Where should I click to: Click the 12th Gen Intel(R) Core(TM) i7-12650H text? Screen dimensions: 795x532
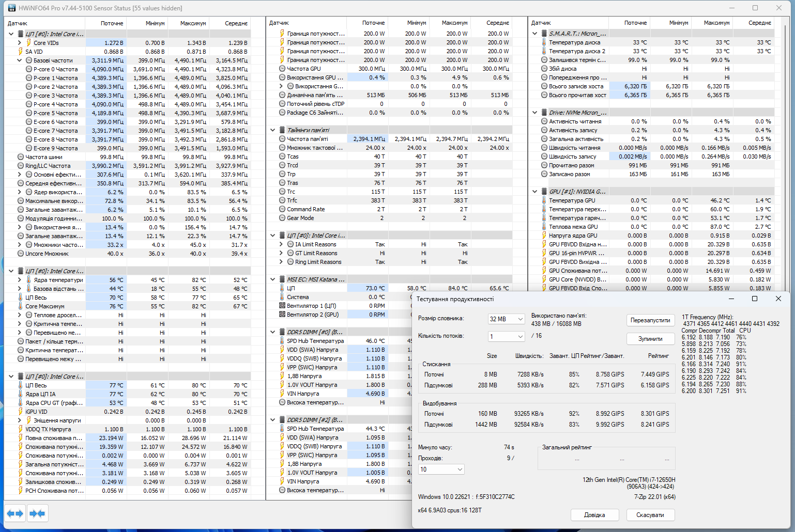[629, 480]
